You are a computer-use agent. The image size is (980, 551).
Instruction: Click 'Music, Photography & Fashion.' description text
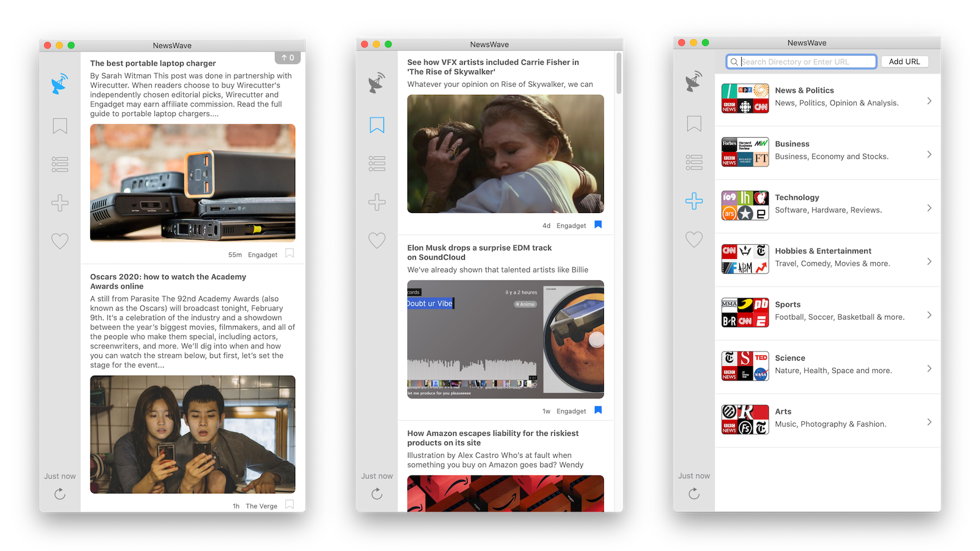pos(831,424)
